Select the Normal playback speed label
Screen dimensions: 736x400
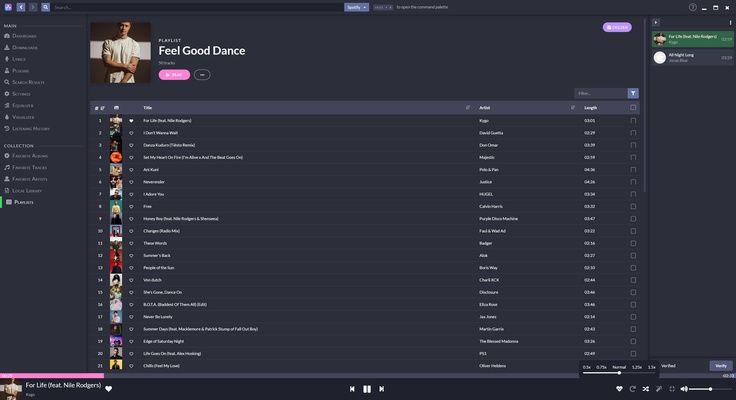(x=619, y=367)
